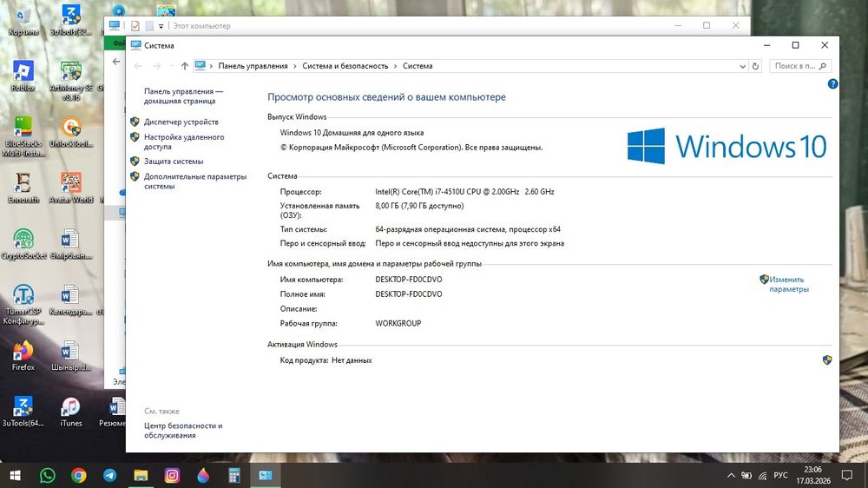Switch the РУС input language indicator
Screen dimensions: 868x488
[x=780, y=475]
